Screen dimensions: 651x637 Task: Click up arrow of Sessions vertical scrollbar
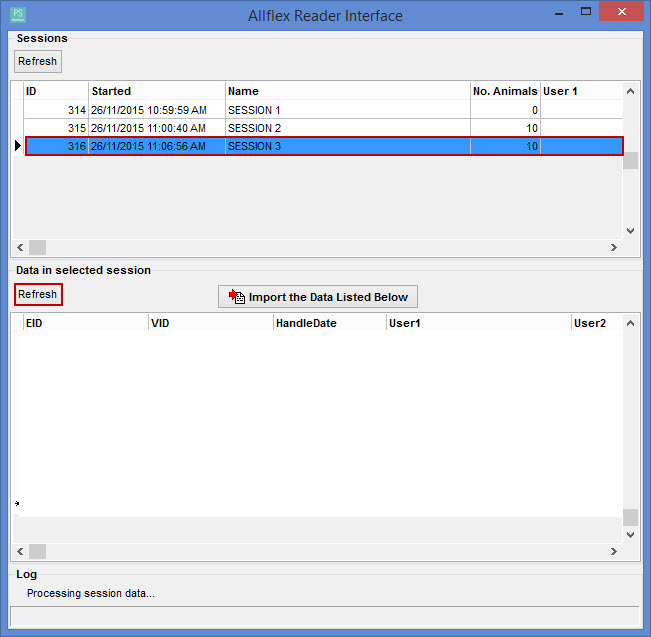click(x=630, y=91)
